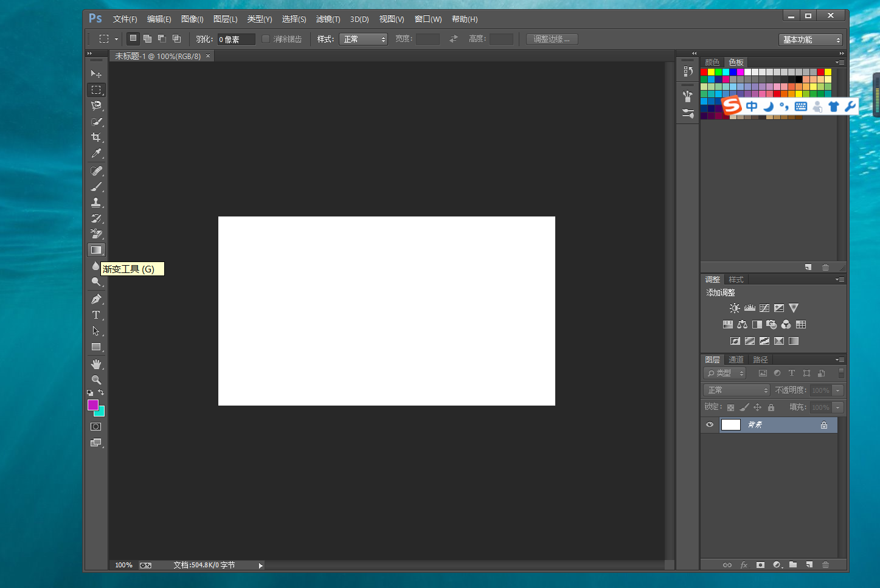Add Levels adjustment
Viewport: 880px width, 588px height.
pyautogui.click(x=749, y=308)
